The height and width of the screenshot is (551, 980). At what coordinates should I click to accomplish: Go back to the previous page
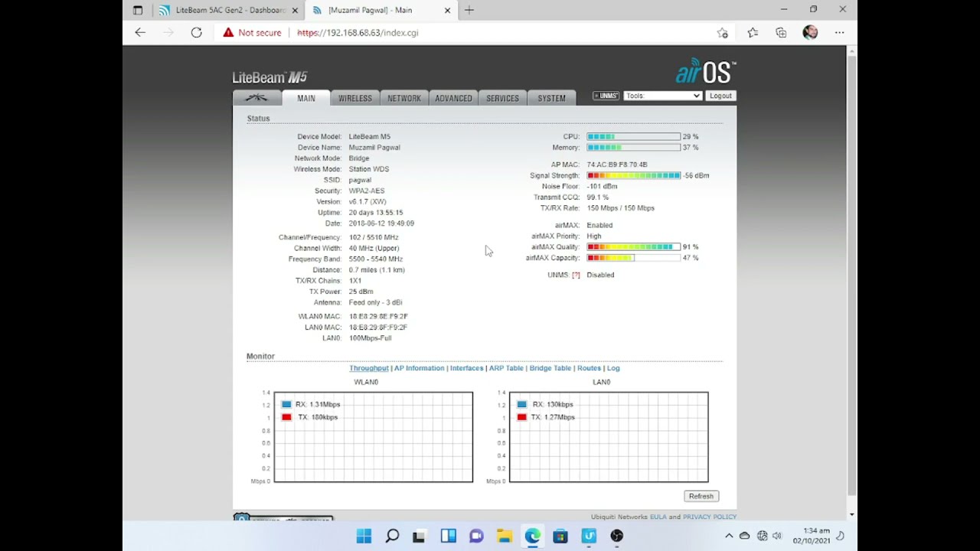point(140,32)
